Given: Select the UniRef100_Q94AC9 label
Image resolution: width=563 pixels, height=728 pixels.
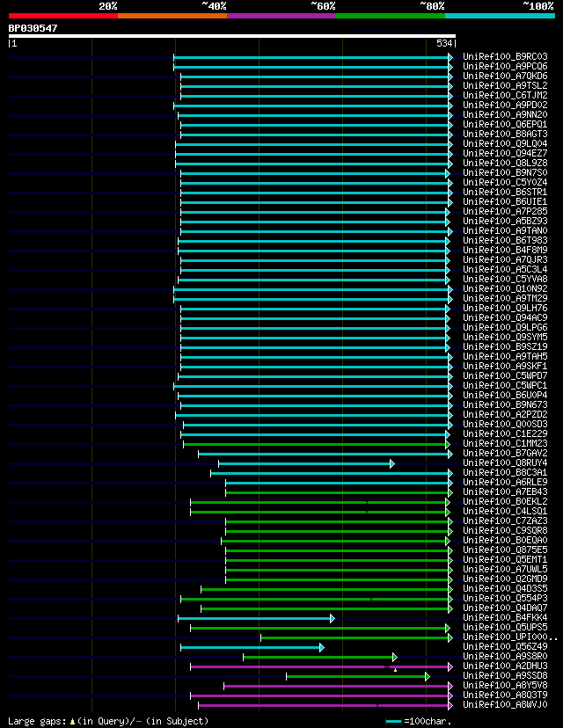Looking at the screenshot, I should point(505,317).
